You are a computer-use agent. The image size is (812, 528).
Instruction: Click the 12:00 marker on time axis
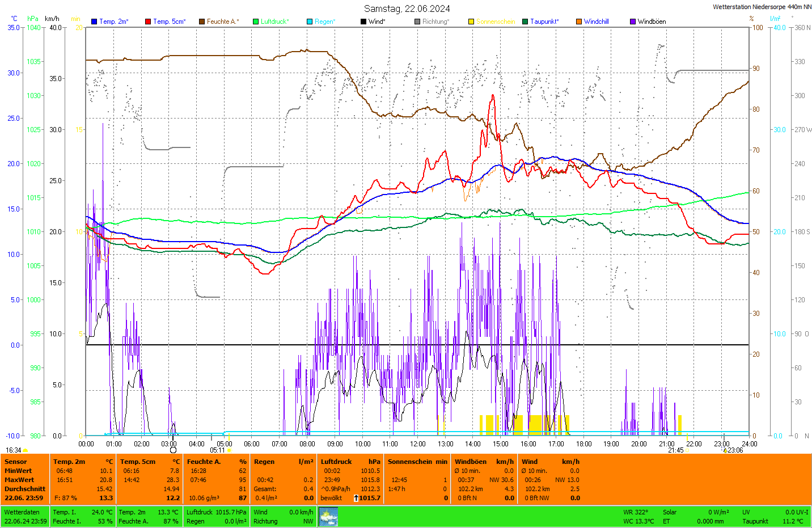[x=418, y=444]
